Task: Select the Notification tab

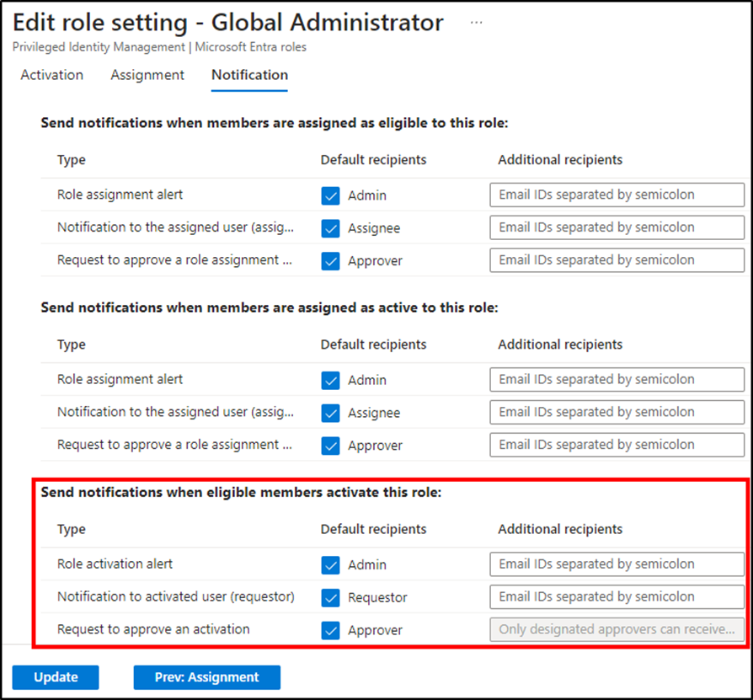Action: (x=249, y=75)
